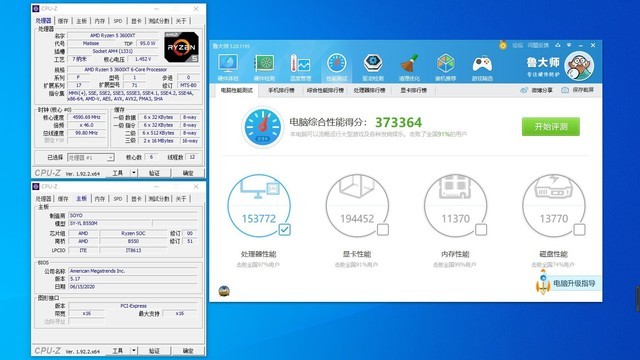Switch to 内存 tab in lower CPU-Z window
The height and width of the screenshot is (360, 640).
[100, 199]
